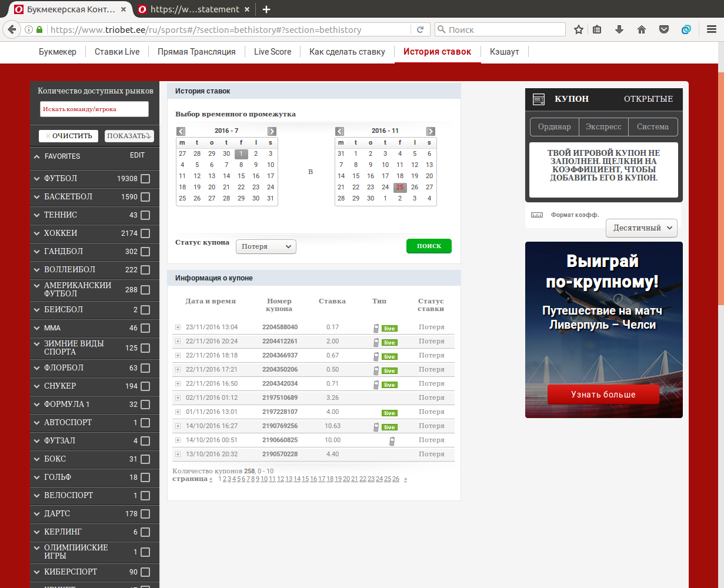
Task: Click search magnifier icon in Поиск box
Action: (x=441, y=29)
